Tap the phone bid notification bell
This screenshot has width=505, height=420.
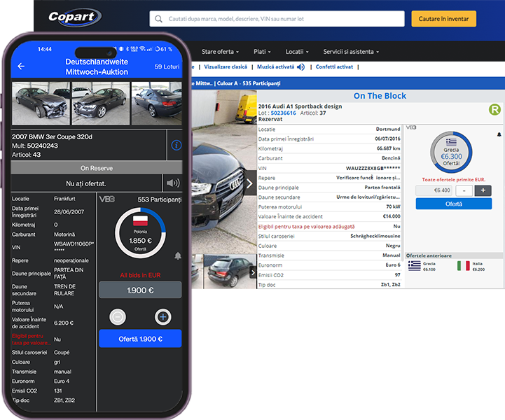click(x=178, y=256)
